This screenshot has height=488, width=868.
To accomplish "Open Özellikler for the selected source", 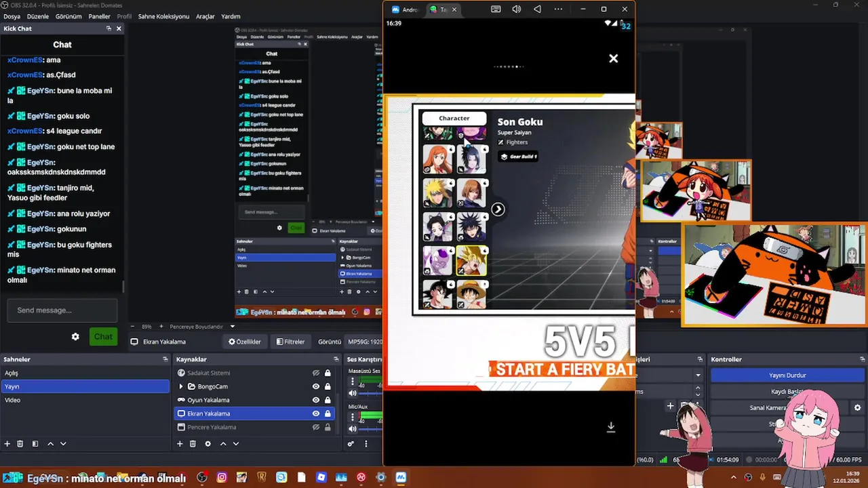I will [245, 342].
